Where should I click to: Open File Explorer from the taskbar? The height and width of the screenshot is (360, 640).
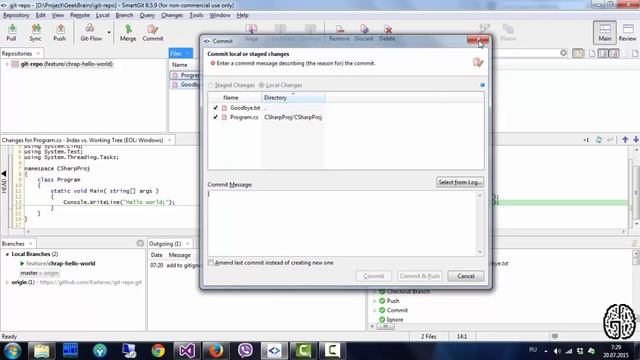42,350
